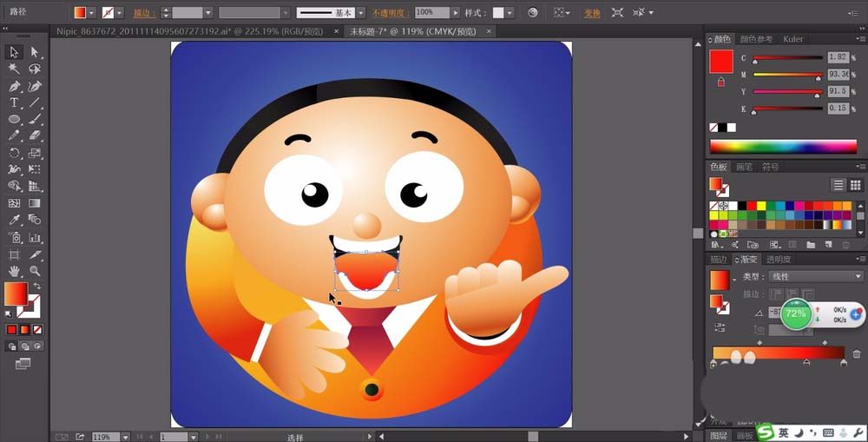Set fill to solid Color mode
Image resolution: width=868 pixels, height=442 pixels.
[11, 330]
